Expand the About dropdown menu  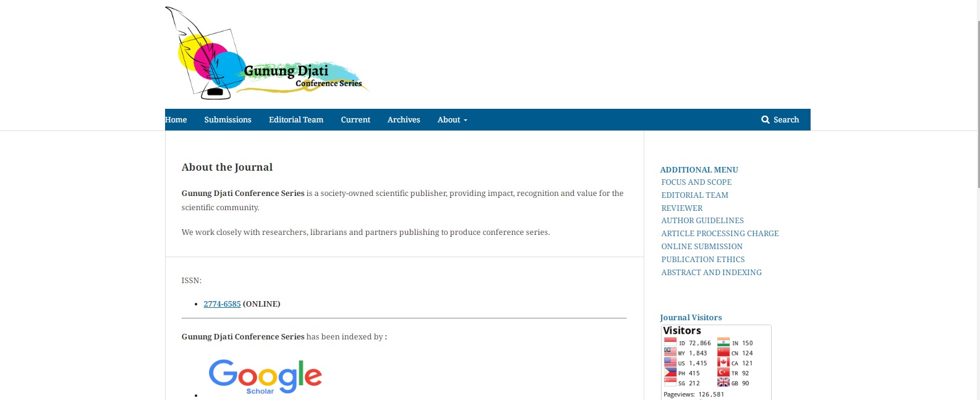pyautogui.click(x=452, y=120)
